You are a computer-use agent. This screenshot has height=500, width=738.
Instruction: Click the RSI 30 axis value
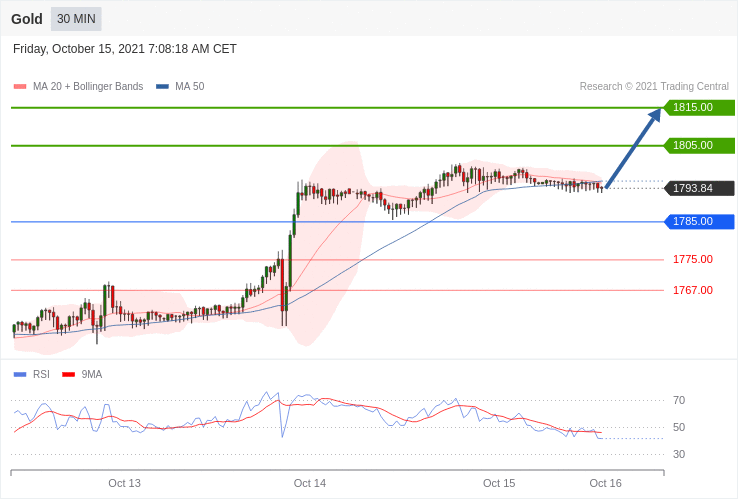679,454
